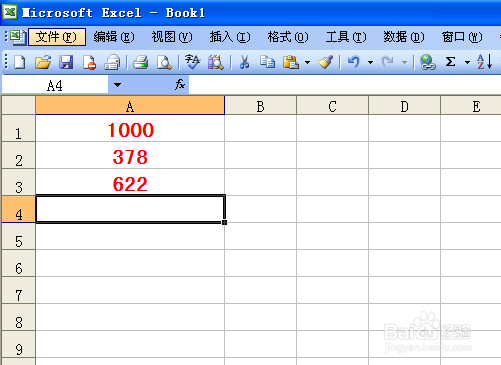Expand the Redo history dropdown arrow
501x365 pixels.
404,62
